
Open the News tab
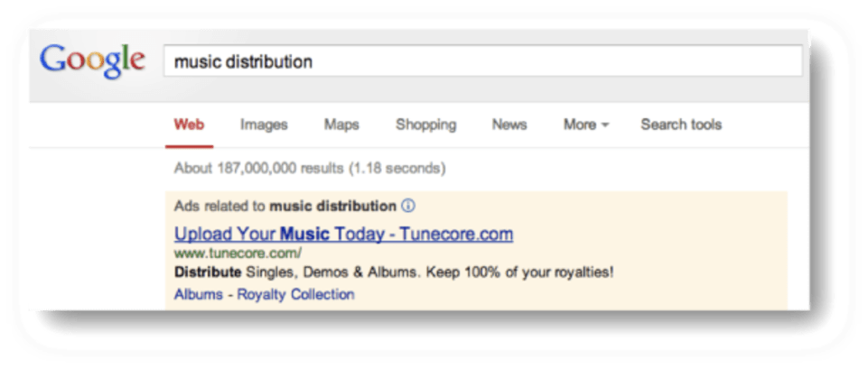point(509,125)
